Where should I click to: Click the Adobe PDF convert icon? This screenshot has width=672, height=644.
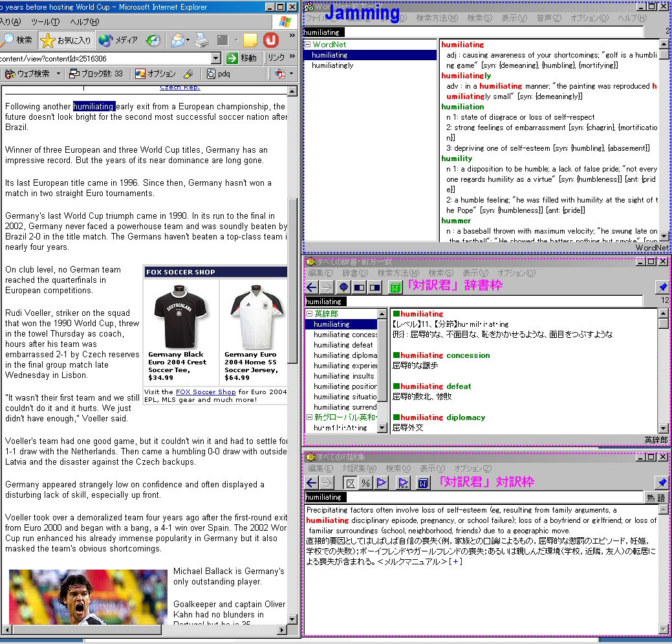pyautogui.click(x=280, y=74)
